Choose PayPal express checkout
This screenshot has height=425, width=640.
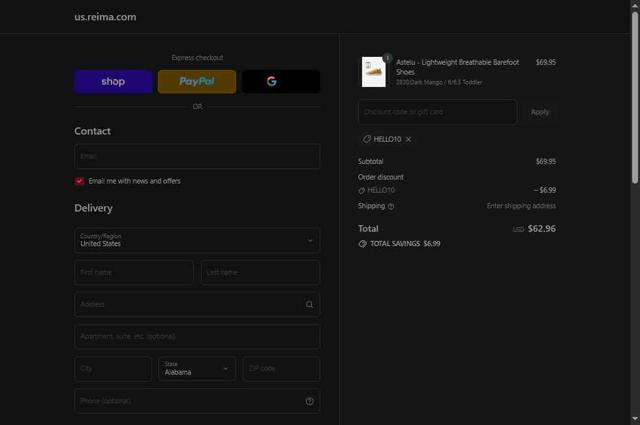(197, 81)
